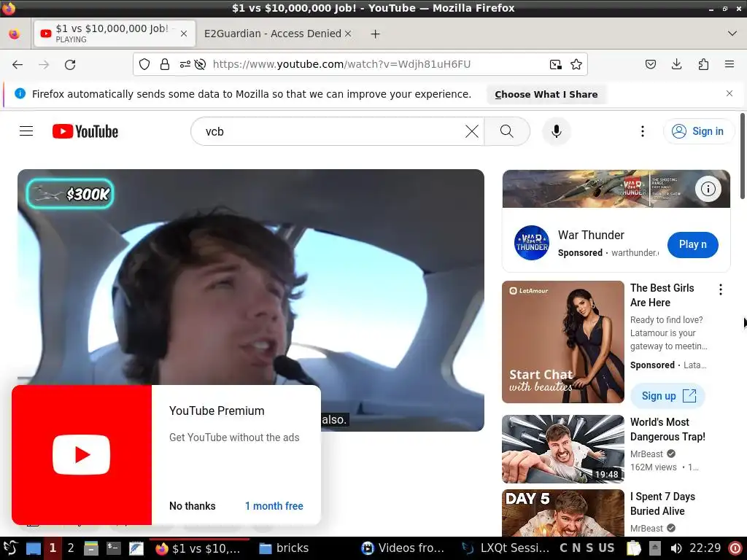This screenshot has height=560, width=747.
Task: Open the Pocket save icon
Action: click(x=650, y=64)
